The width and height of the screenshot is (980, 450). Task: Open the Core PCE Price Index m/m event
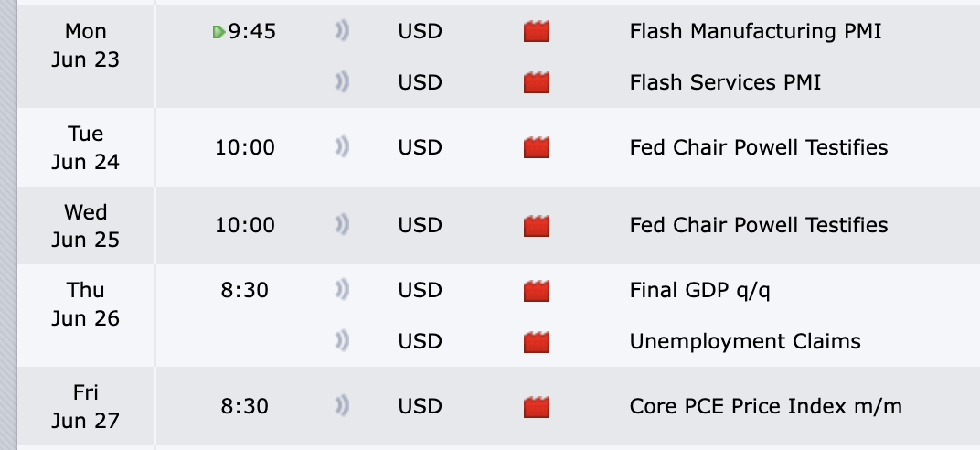tap(766, 407)
